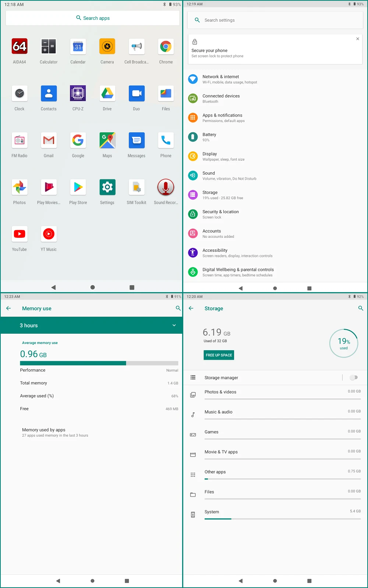Image resolution: width=368 pixels, height=588 pixels.
Task: Open Accessibility settings entry
Action: coord(275,253)
